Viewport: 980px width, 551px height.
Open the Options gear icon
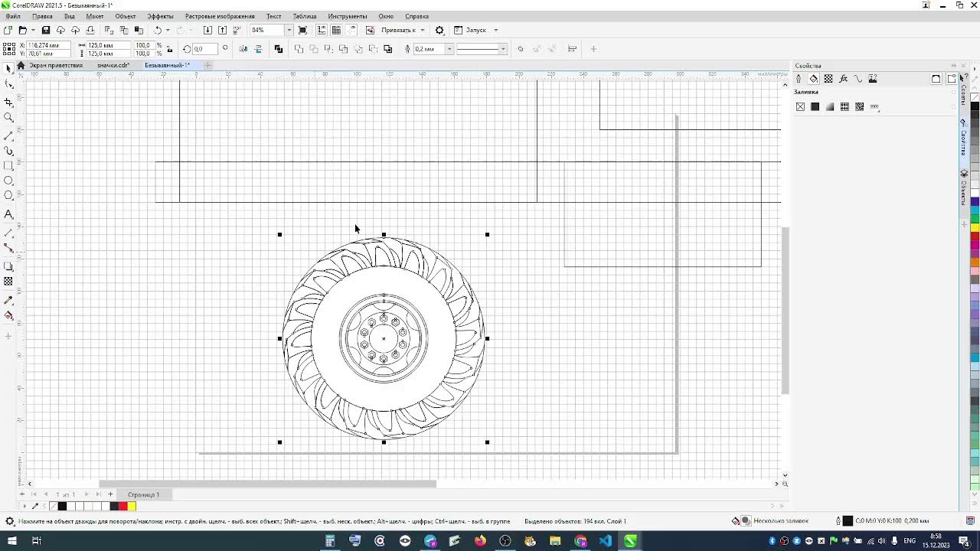(x=439, y=30)
